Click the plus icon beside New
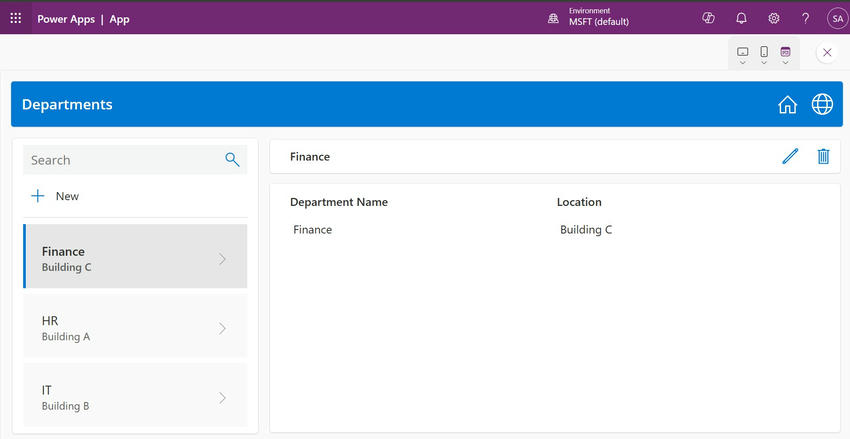Image resolution: width=850 pixels, height=439 pixels. (37, 196)
